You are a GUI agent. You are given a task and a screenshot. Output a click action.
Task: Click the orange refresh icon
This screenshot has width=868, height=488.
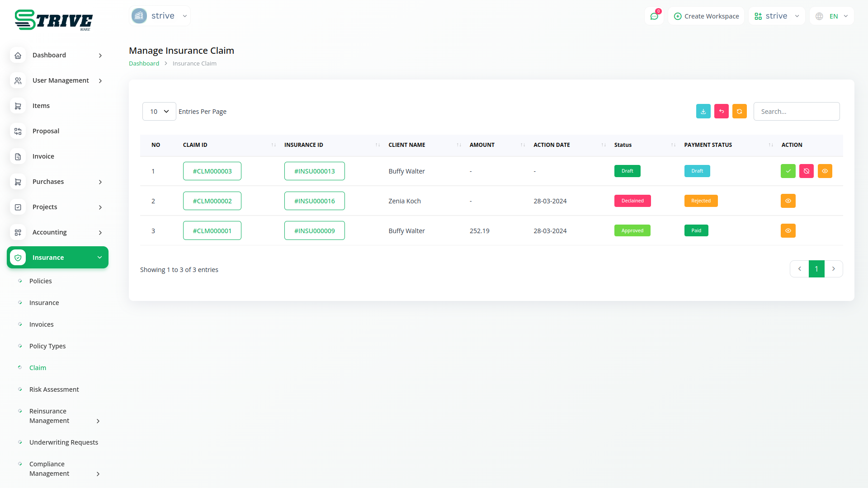[739, 111]
